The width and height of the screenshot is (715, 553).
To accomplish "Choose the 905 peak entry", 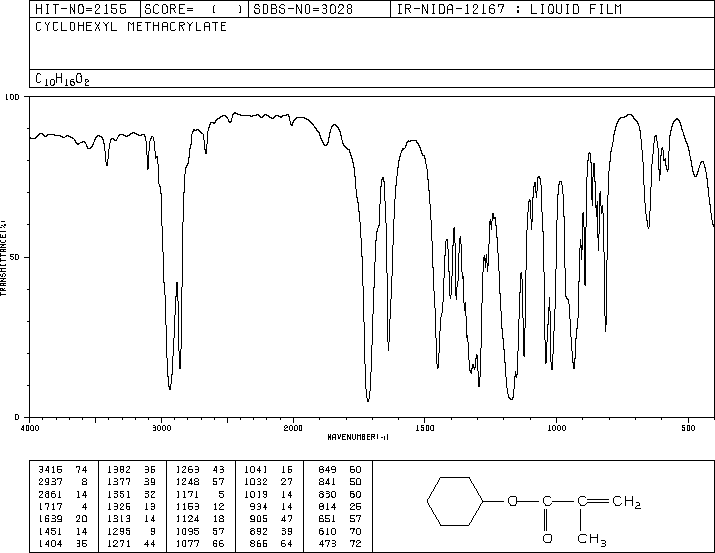I will [x=259, y=519].
